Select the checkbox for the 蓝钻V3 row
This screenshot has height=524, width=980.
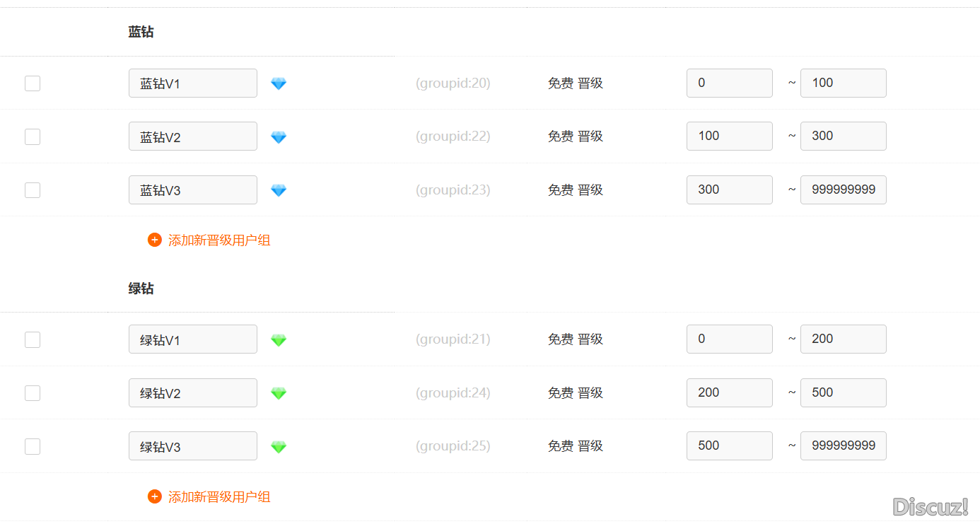[33, 190]
